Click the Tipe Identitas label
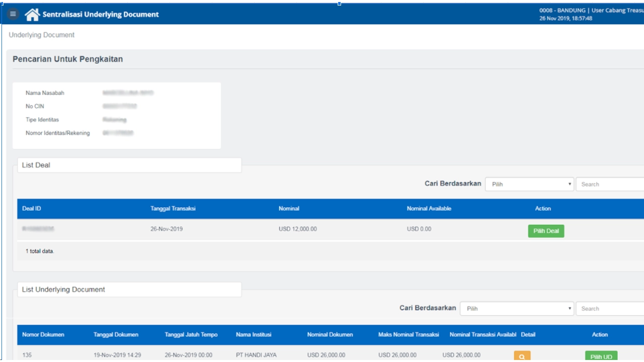Viewport: 644px width, 362px height. tap(42, 120)
